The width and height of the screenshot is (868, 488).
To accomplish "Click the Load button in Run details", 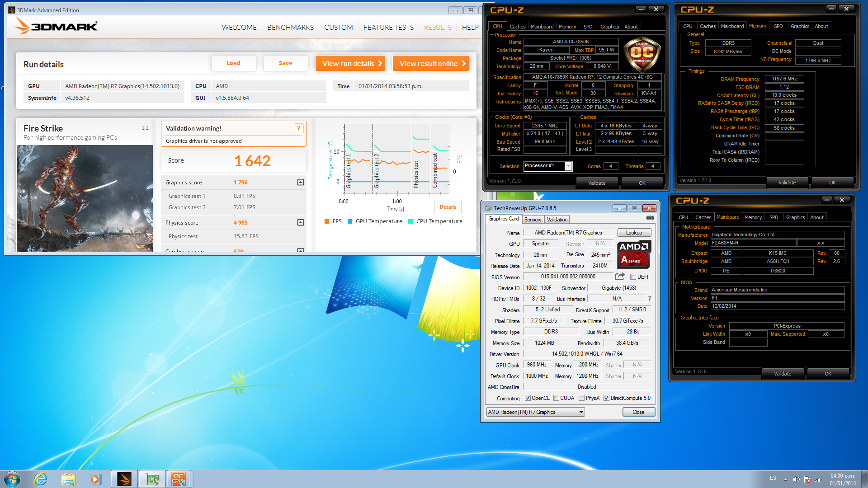I will click(233, 63).
